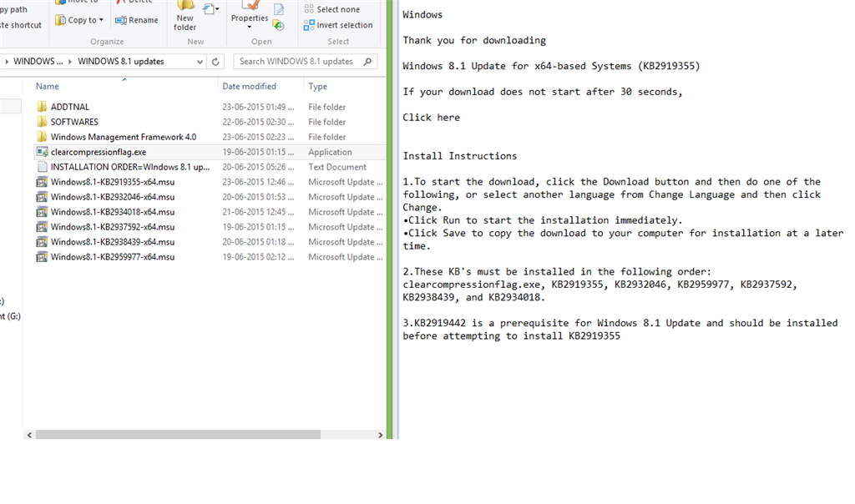
Task: Refresh the WINDOWS 8.1 updates folder
Action: [x=215, y=62]
